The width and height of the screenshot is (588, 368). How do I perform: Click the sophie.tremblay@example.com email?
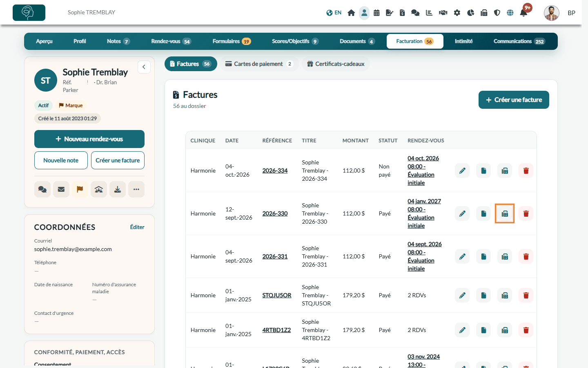click(73, 249)
